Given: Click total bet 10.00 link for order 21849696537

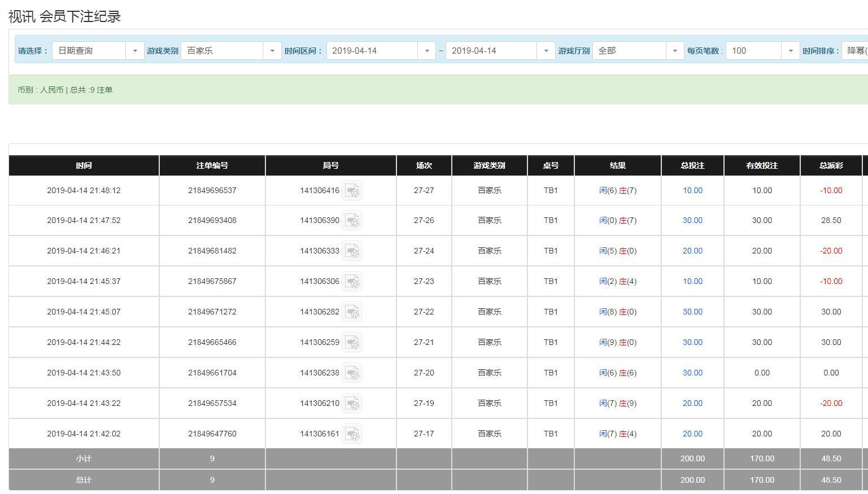Looking at the screenshot, I should [692, 190].
